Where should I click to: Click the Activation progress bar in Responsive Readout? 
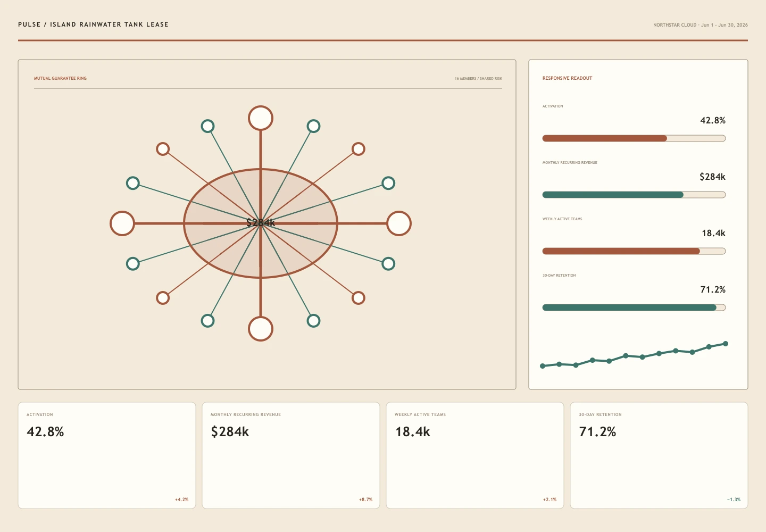click(634, 138)
